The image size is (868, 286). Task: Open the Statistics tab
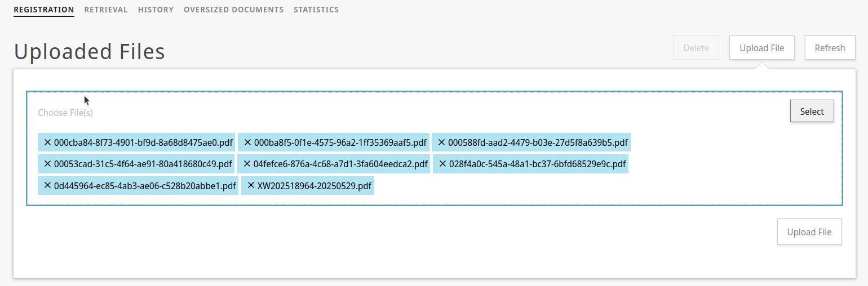(x=316, y=10)
